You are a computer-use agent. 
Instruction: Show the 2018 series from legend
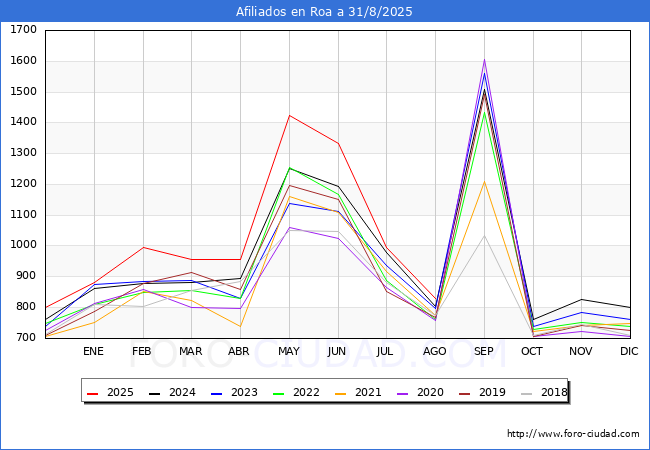(555, 393)
